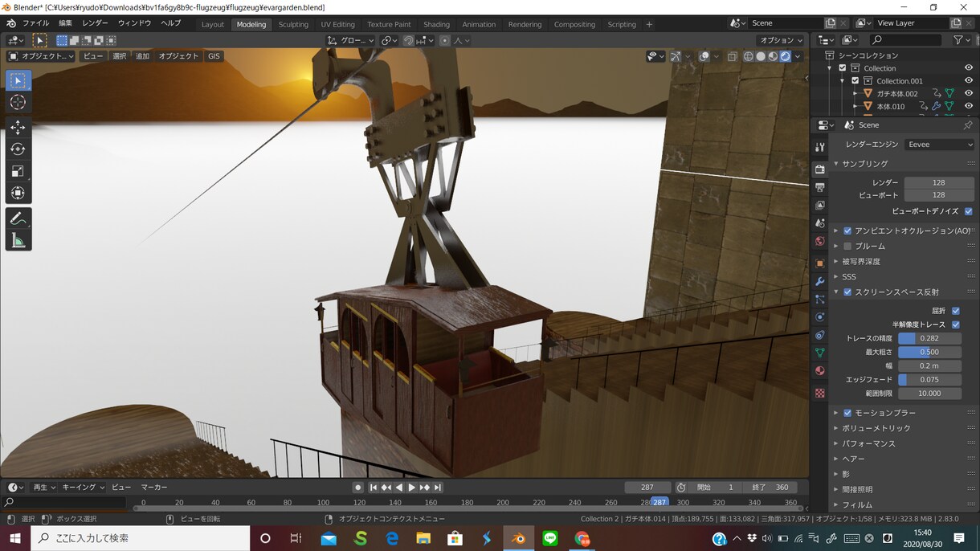Open the Object Data (mesh) properties tab
The height and width of the screenshot is (551, 980).
coord(819,353)
